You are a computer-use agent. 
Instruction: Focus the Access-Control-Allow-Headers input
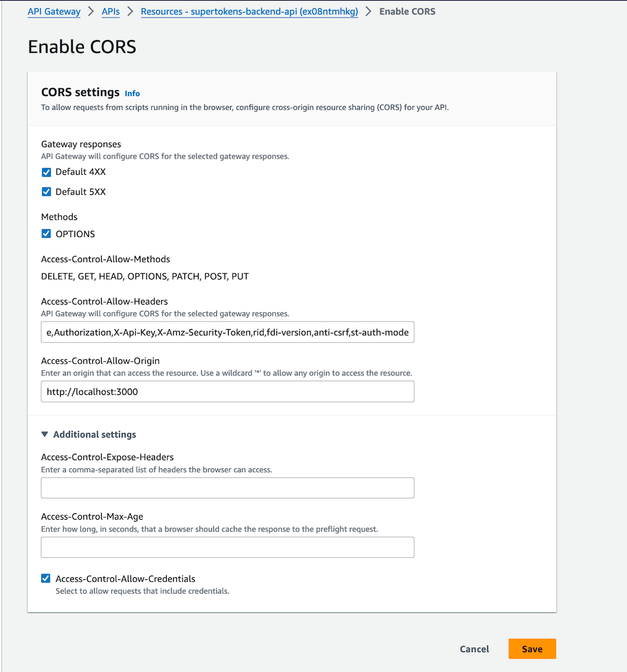tap(228, 332)
